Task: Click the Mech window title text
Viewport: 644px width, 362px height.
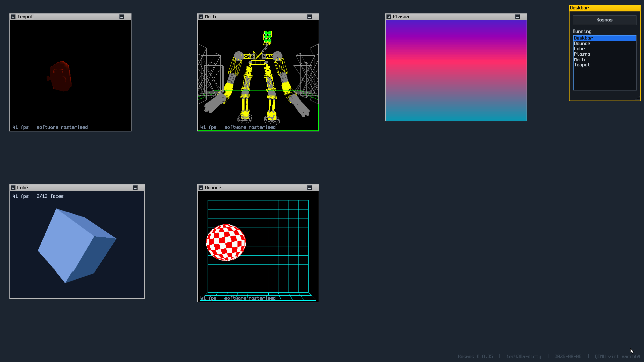Action: (210, 17)
